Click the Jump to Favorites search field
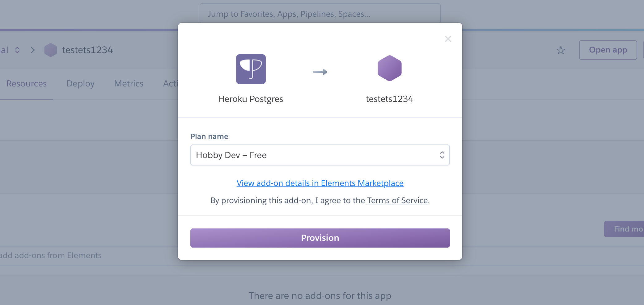Screen dimensions: 644x305 point(320,14)
